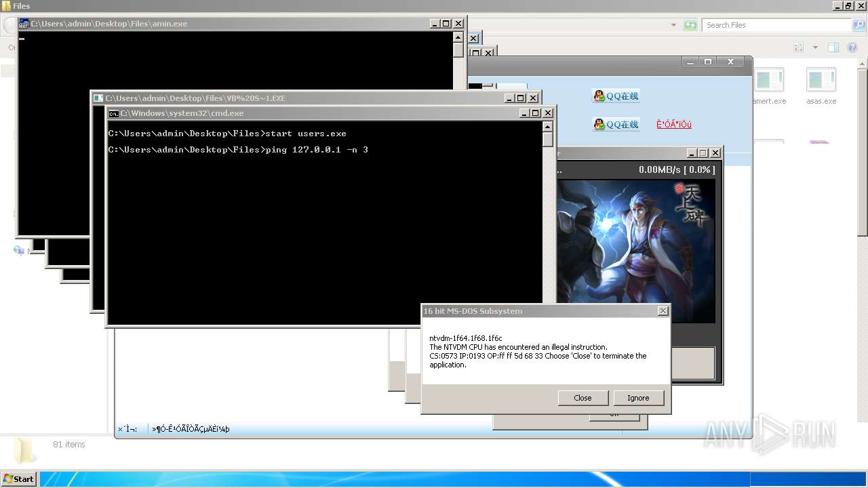Click the game artwork image in downloader

click(x=636, y=251)
